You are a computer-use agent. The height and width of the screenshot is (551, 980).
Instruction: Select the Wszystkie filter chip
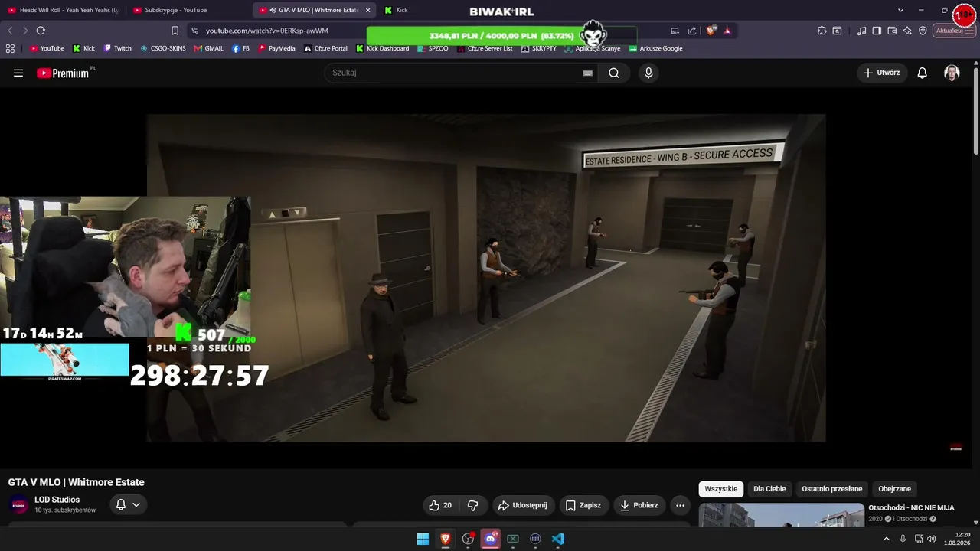720,489
